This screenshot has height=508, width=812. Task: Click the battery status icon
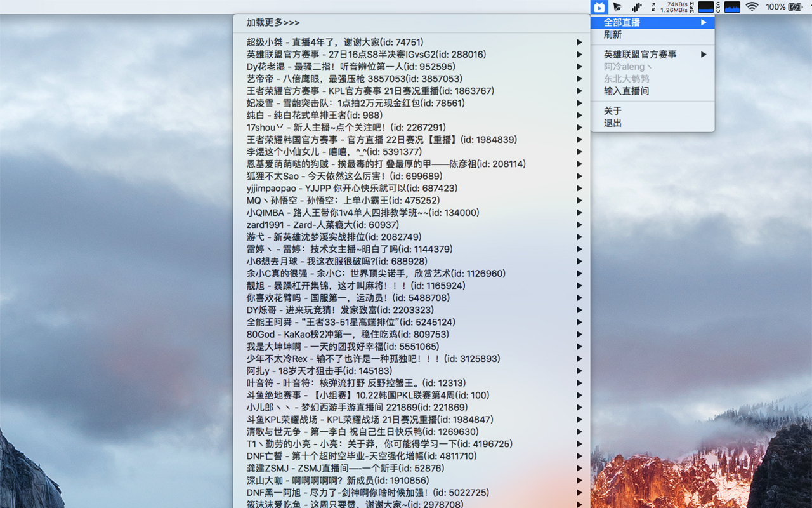click(x=796, y=7)
